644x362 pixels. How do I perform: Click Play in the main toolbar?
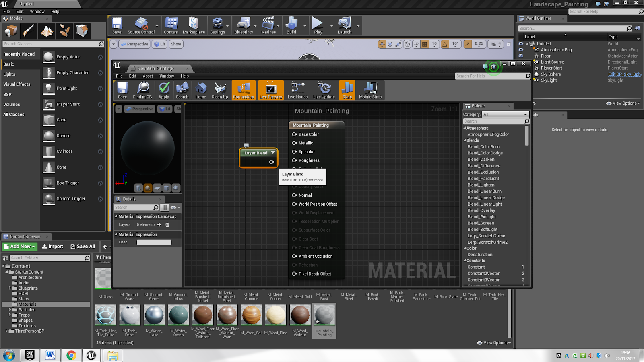coord(318,26)
